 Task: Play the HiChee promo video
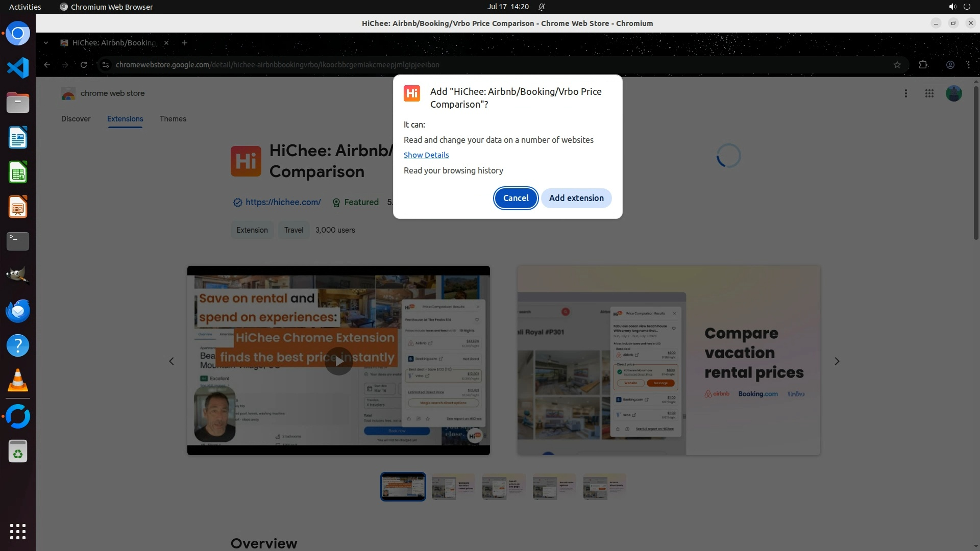[x=338, y=361]
